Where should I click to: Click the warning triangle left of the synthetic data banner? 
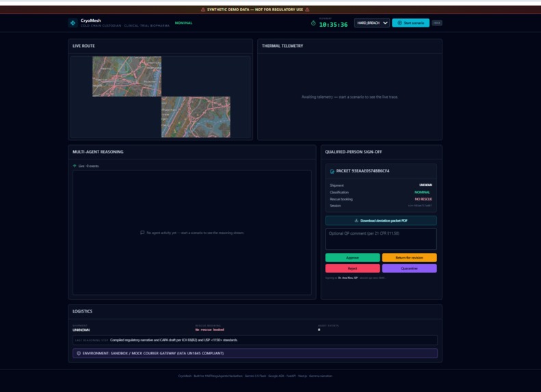tap(203, 10)
